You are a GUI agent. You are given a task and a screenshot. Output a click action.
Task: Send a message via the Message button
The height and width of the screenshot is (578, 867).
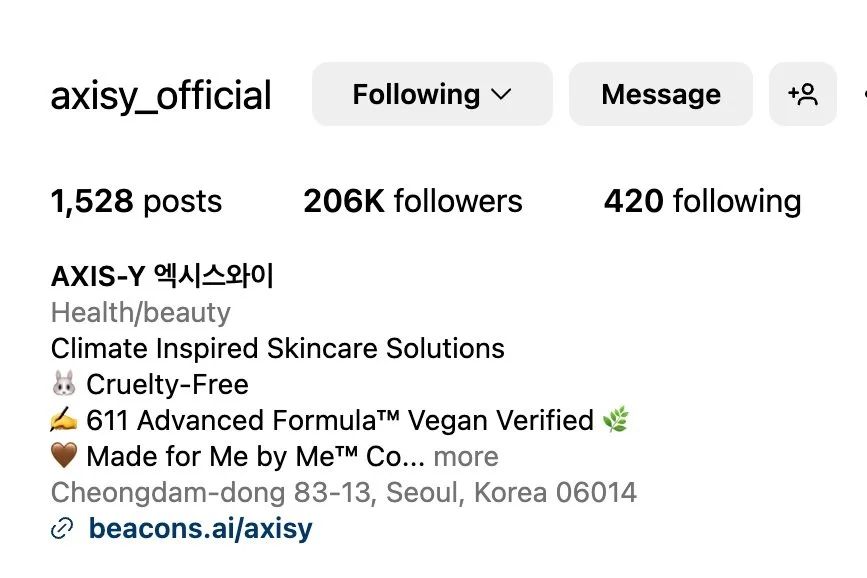[x=661, y=94]
